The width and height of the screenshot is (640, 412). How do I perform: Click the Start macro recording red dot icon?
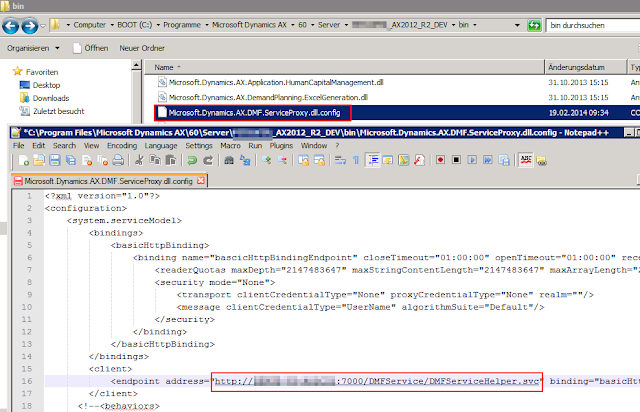440,160
